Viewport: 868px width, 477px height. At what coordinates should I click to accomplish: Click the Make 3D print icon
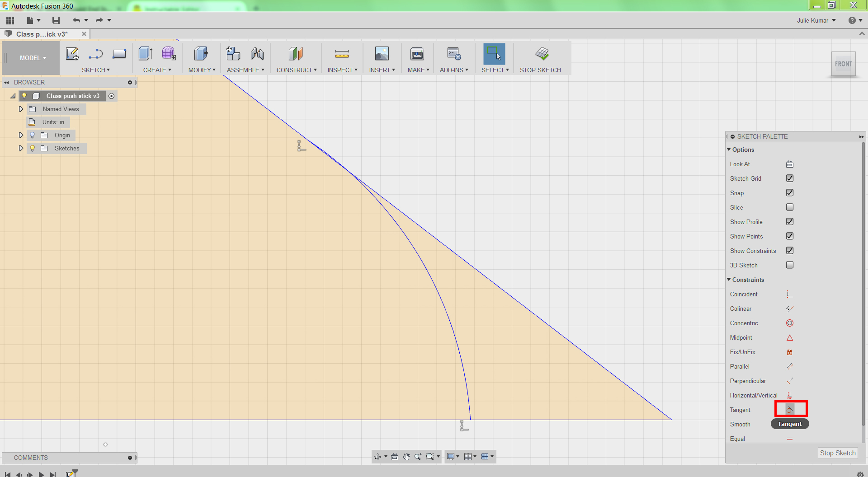click(x=417, y=54)
